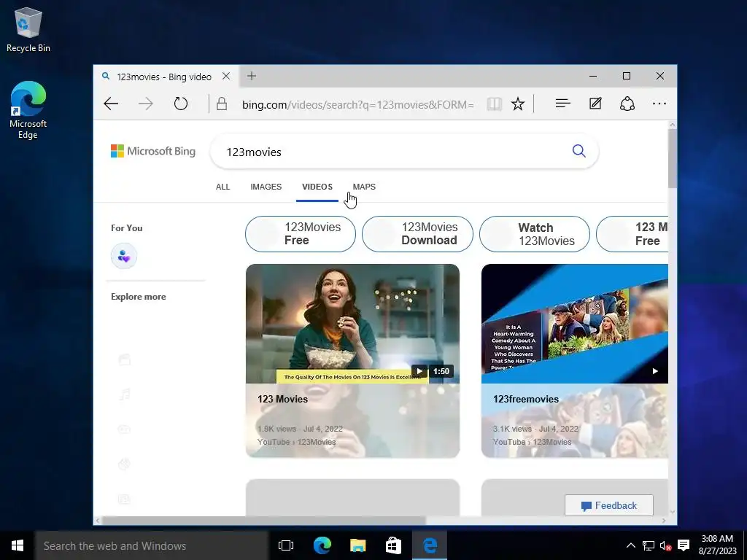Click the Watch 123Movies suggestion chip
This screenshot has height=560, width=747.
click(535, 234)
